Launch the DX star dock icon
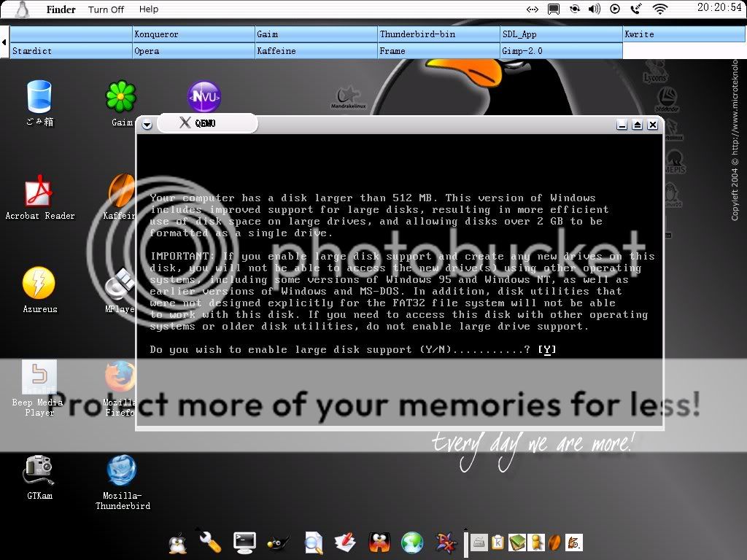Image resolution: width=747 pixels, height=560 pixels. tap(446, 542)
